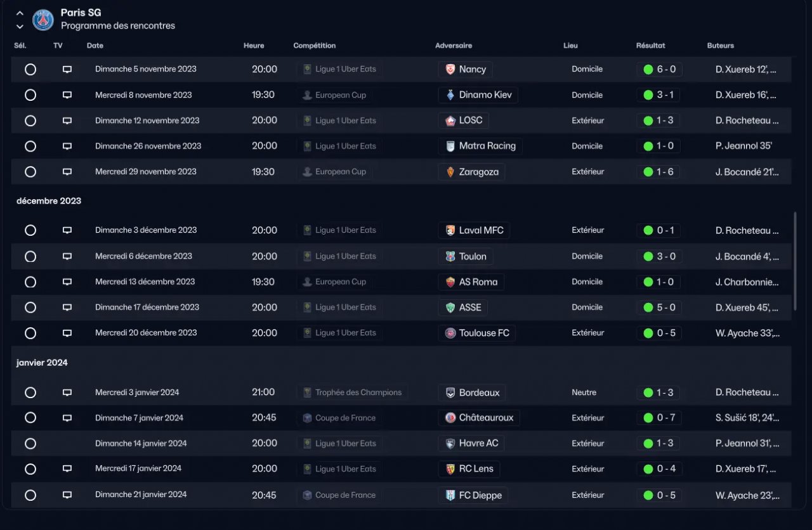Open the AS Roma club badge
Screen dimensions: 812x530
[450, 282]
